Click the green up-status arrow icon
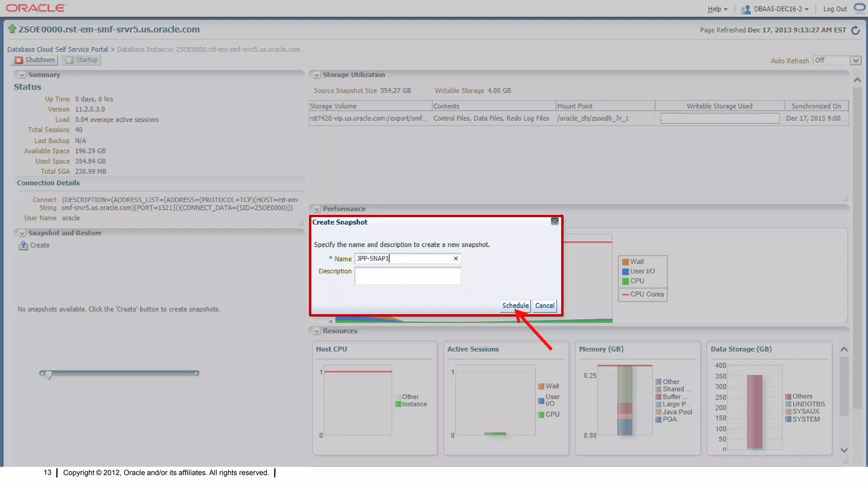This screenshot has width=868, height=488. [x=12, y=29]
